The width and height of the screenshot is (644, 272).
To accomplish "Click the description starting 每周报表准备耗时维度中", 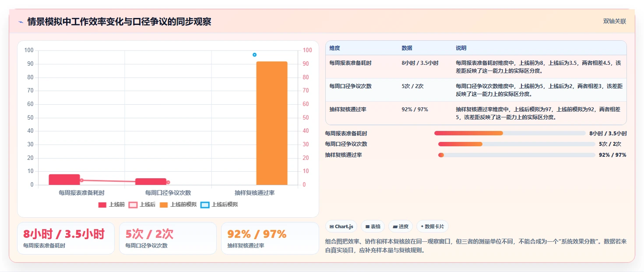I will click(x=538, y=67).
